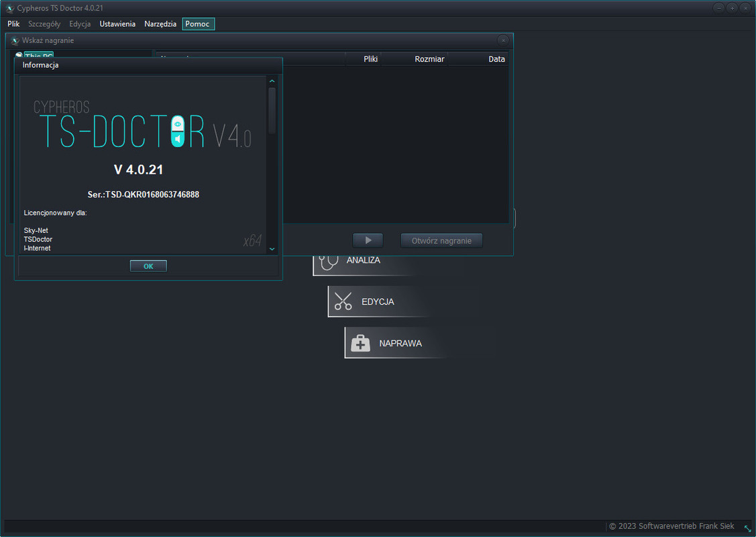The image size is (756, 537).
Task: Click the app icon in Wskaż nagranie title
Action: (x=15, y=40)
